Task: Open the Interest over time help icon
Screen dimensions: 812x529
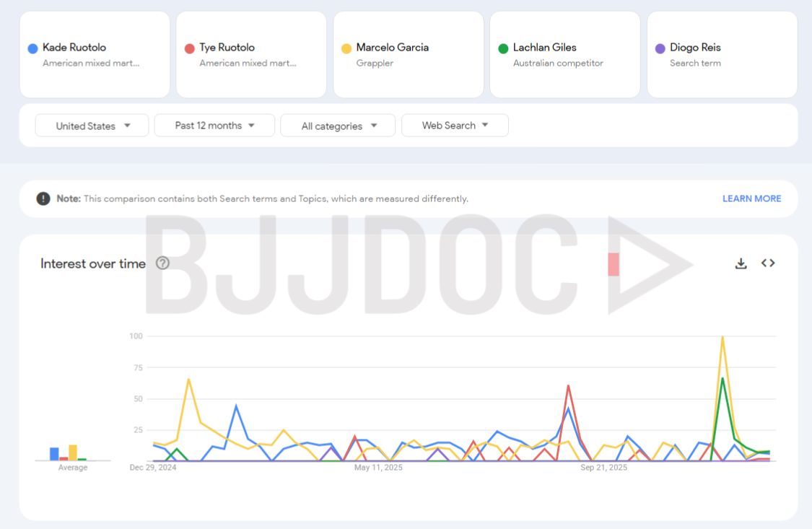Action: tap(162, 263)
